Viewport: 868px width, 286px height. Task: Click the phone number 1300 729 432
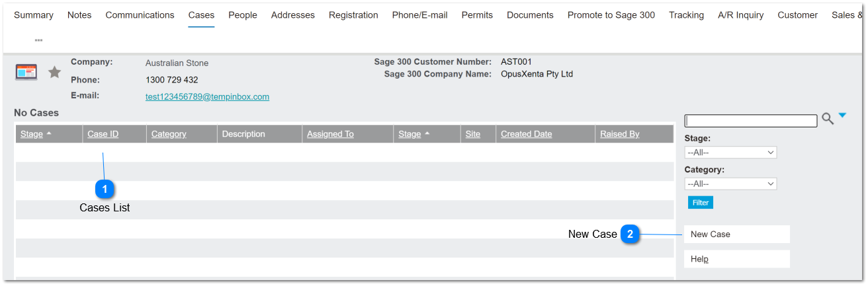[x=172, y=80]
